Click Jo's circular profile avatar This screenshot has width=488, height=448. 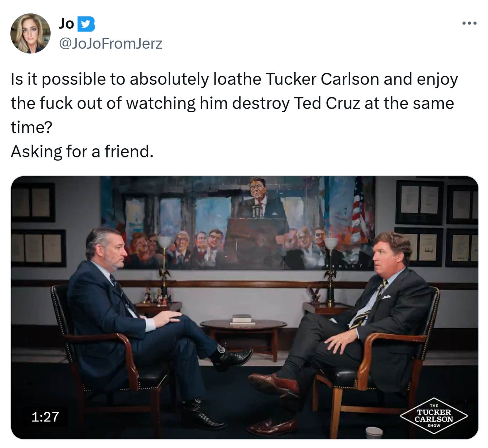[30, 33]
